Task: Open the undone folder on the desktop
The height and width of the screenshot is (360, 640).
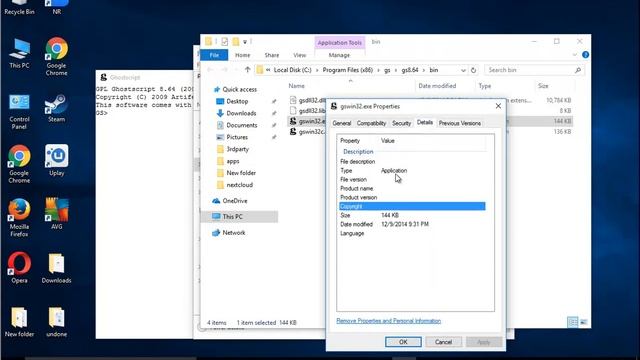Action: click(56, 322)
